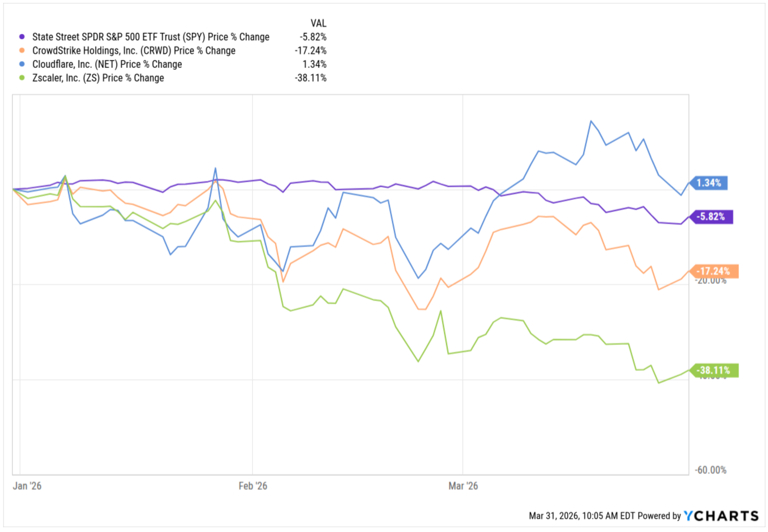Click the green -38.11% end-of-line flag

[714, 370]
